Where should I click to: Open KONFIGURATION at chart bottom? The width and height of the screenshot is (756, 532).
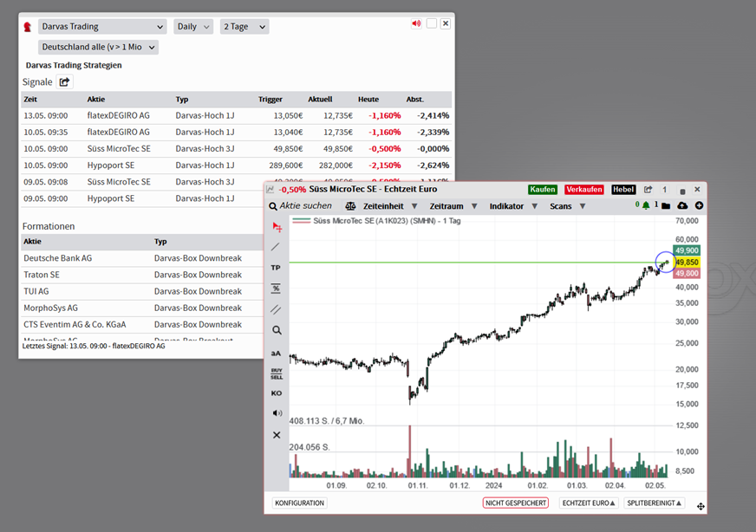click(299, 503)
